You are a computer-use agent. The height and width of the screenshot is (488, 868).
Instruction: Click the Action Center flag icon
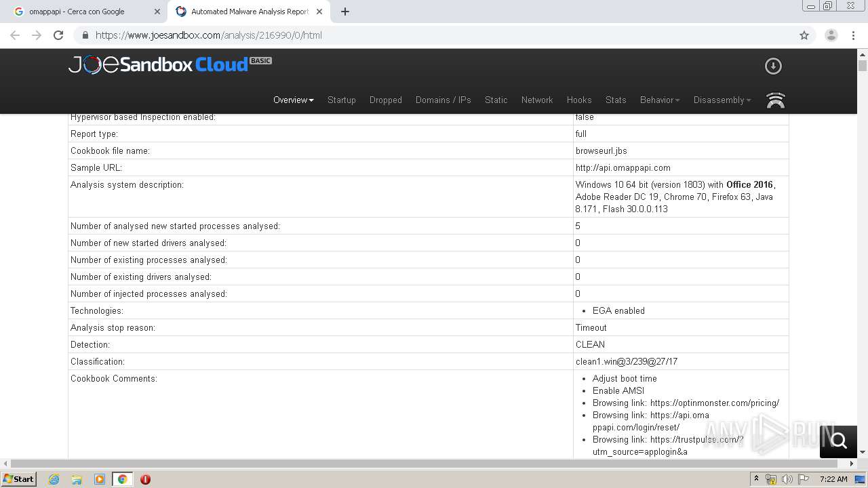[x=804, y=479]
